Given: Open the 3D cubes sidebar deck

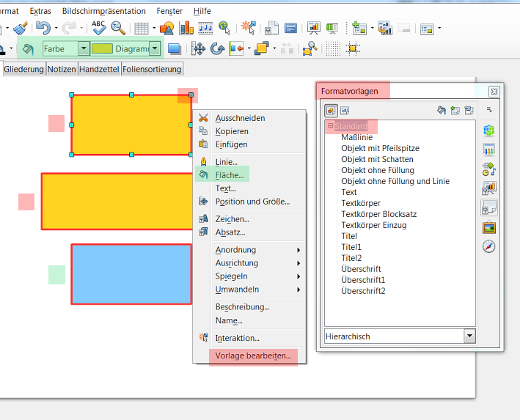Looking at the screenshot, I should point(488,130).
